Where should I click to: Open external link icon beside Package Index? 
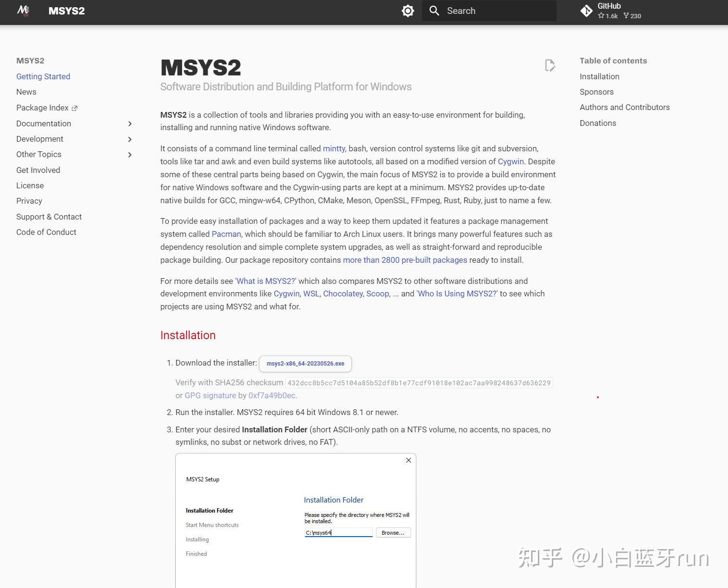[74, 108]
